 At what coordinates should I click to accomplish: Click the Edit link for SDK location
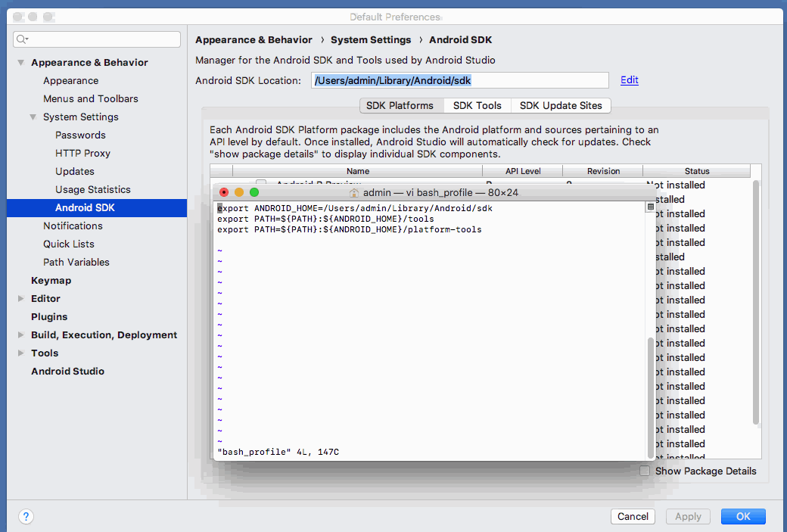[630, 80]
